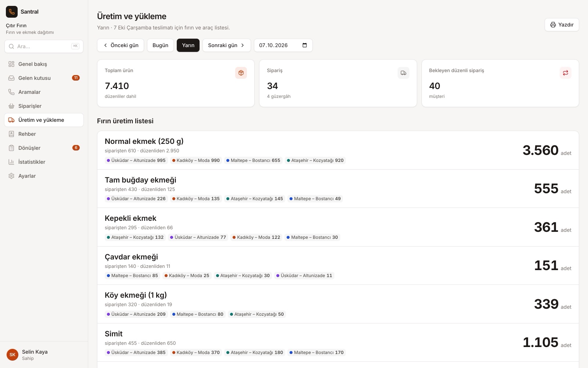The width and height of the screenshot is (588, 368).
Task: Open Gelen kutusu in sidebar
Action: pyautogui.click(x=44, y=78)
